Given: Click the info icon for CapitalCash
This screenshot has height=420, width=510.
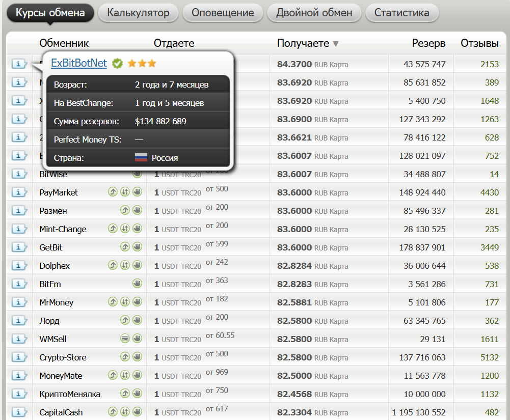Looking at the screenshot, I should [19, 412].
